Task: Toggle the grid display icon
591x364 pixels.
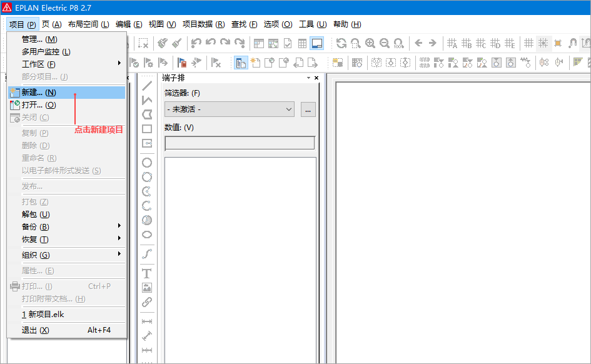Action: tap(529, 43)
